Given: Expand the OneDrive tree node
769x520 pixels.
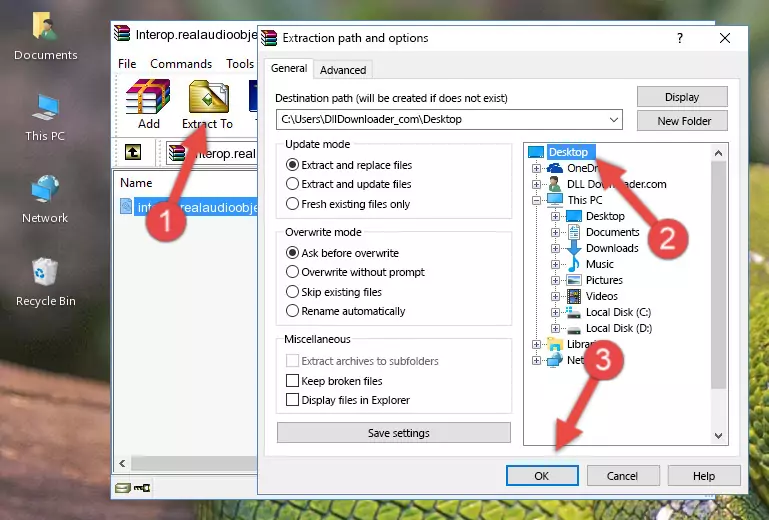Looking at the screenshot, I should coord(536,168).
